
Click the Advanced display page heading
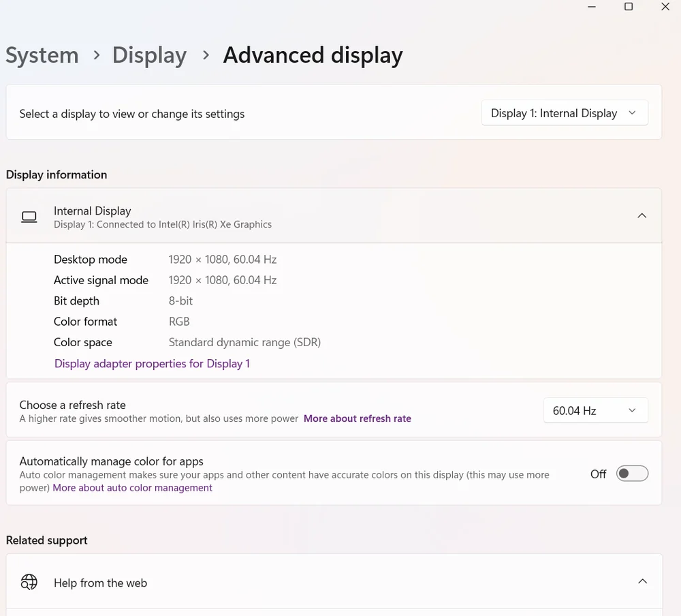[313, 56]
